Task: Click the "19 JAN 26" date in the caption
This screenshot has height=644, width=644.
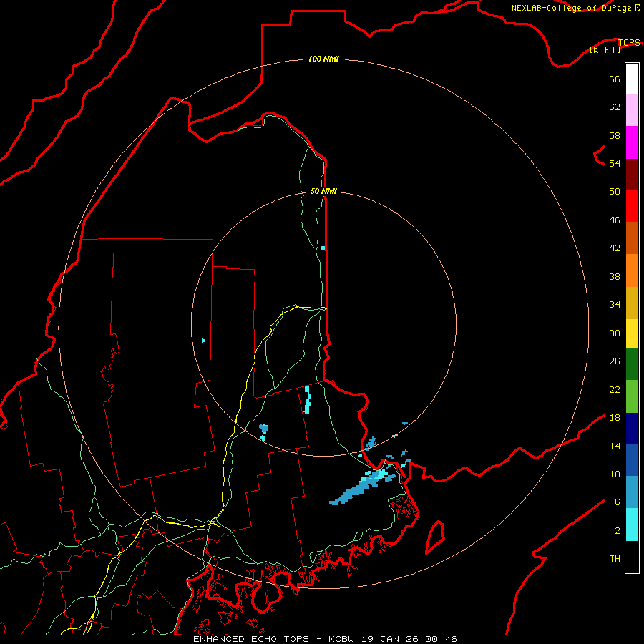Action: pos(391,639)
